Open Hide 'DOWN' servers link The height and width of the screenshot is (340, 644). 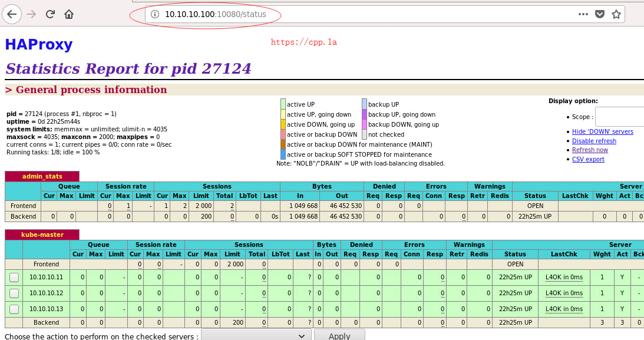pos(603,131)
